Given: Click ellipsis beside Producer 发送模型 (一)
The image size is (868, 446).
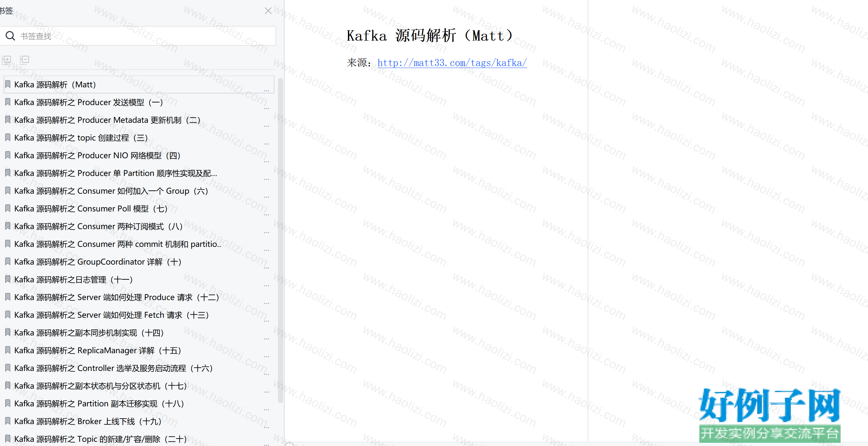Looking at the screenshot, I should point(267,109).
